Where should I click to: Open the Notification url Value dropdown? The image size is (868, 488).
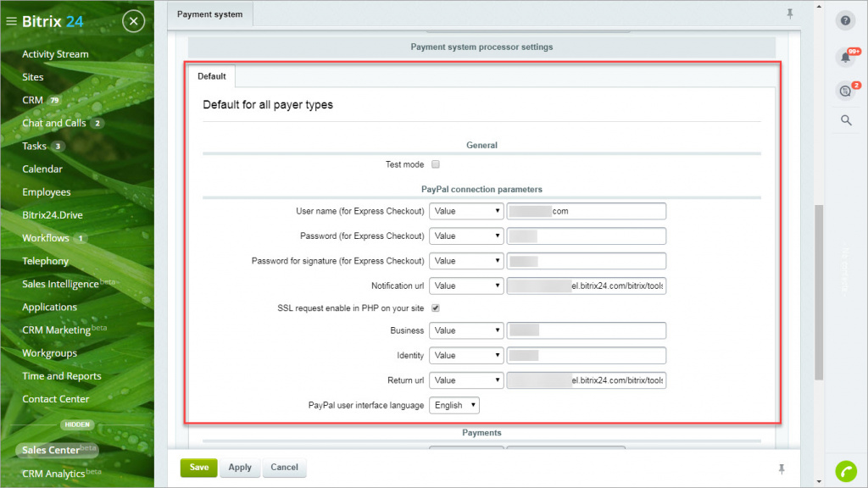[466, 286]
